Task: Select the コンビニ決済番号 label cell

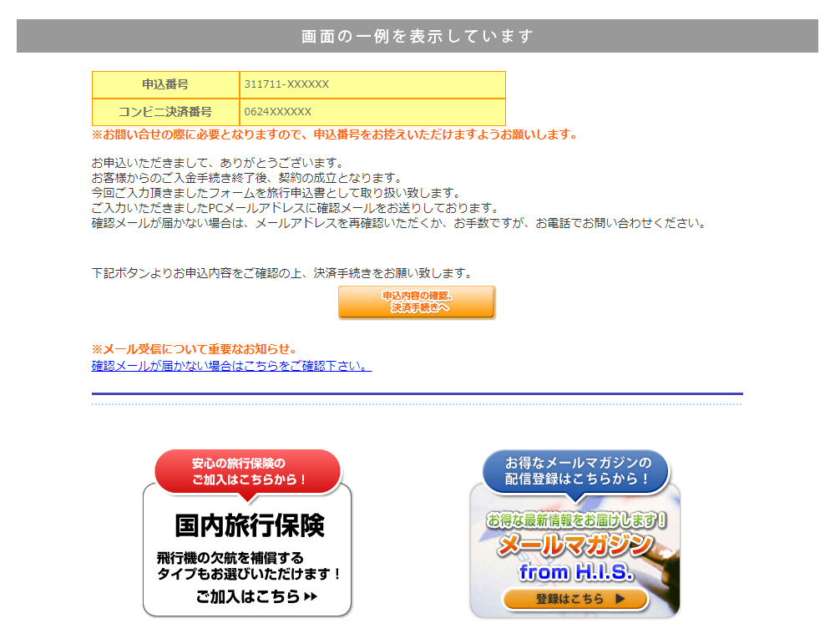Action: [x=165, y=112]
